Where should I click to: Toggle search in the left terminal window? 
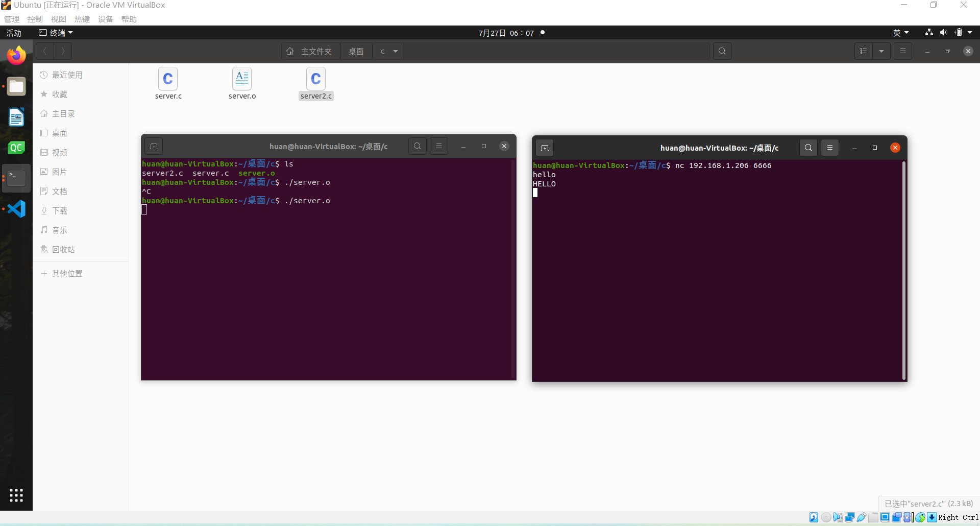(417, 146)
